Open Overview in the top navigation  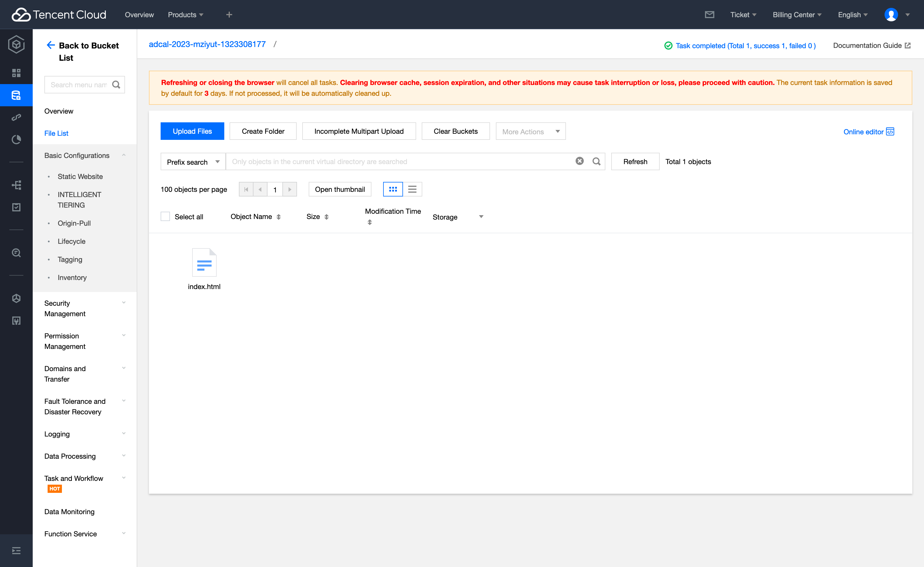click(x=139, y=15)
